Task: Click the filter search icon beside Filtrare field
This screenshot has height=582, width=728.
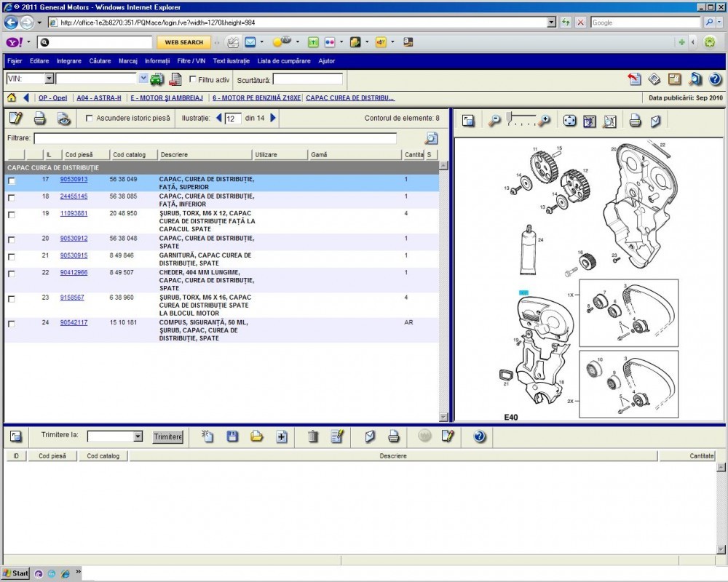Action: [431, 137]
